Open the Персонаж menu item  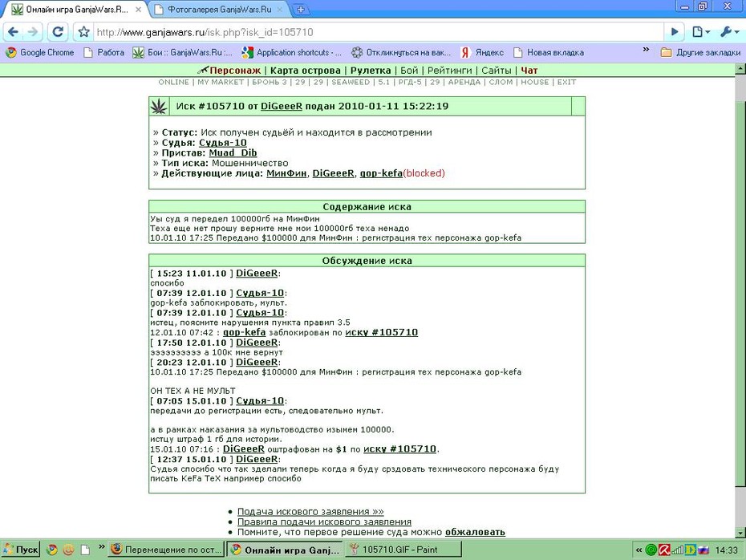pyautogui.click(x=235, y=71)
